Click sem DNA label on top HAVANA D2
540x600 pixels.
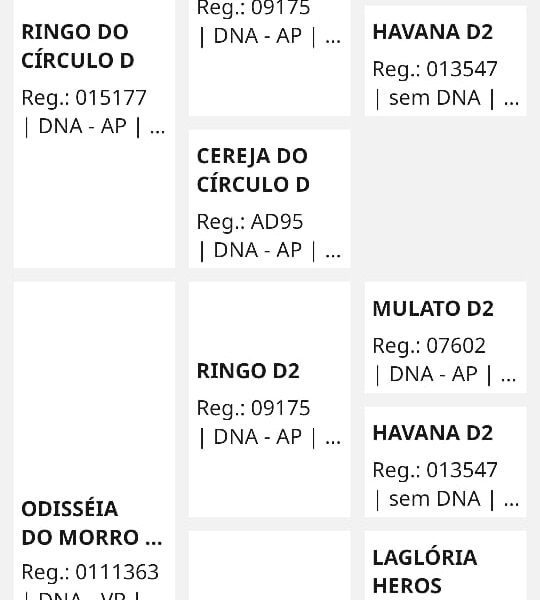[435, 98]
